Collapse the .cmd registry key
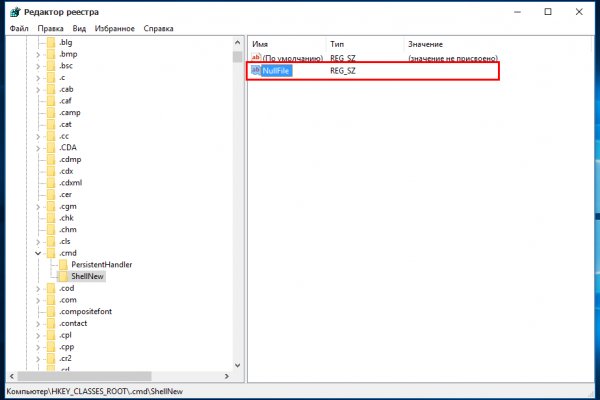The height and width of the screenshot is (400, 600). pyautogui.click(x=38, y=252)
